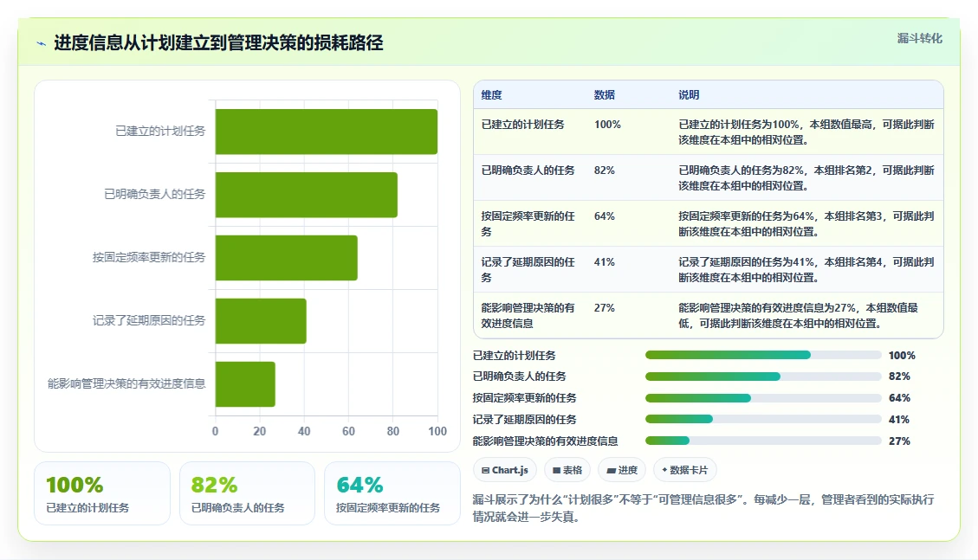Image resolution: width=978 pixels, height=560 pixels.
Task: Open the 64% 按固定频率更新的任务 stat card
Action: coord(392,493)
